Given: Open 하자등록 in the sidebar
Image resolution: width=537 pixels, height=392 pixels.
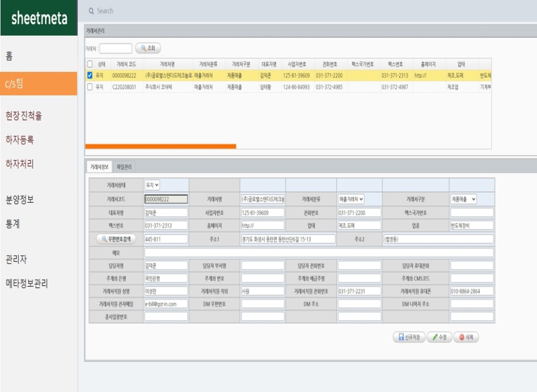Looking at the screenshot, I should coord(20,140).
